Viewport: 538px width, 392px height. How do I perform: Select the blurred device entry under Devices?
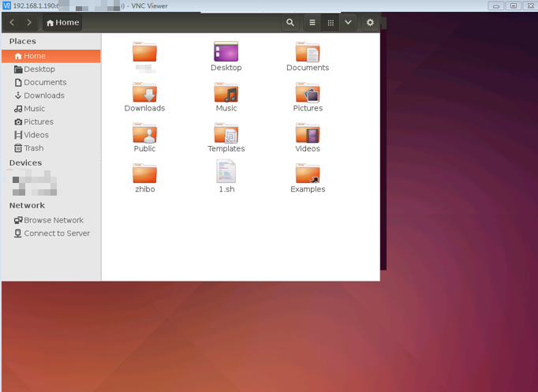35,184
